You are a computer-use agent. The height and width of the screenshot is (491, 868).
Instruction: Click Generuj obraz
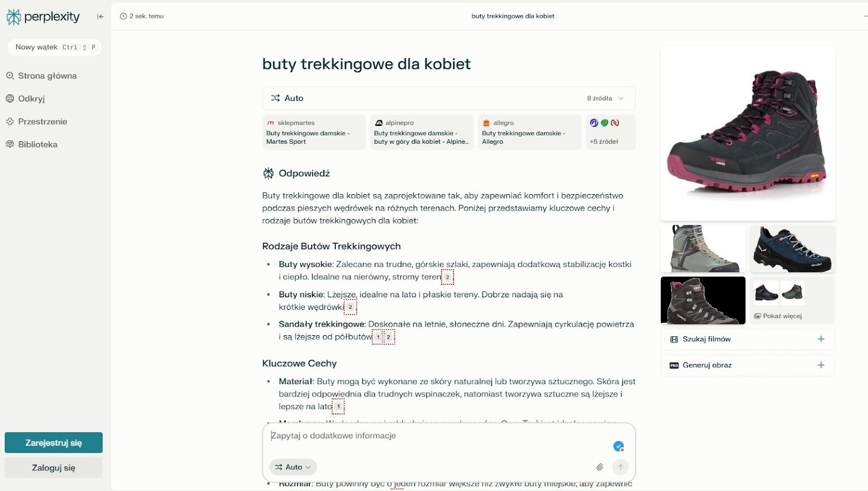[748, 365]
